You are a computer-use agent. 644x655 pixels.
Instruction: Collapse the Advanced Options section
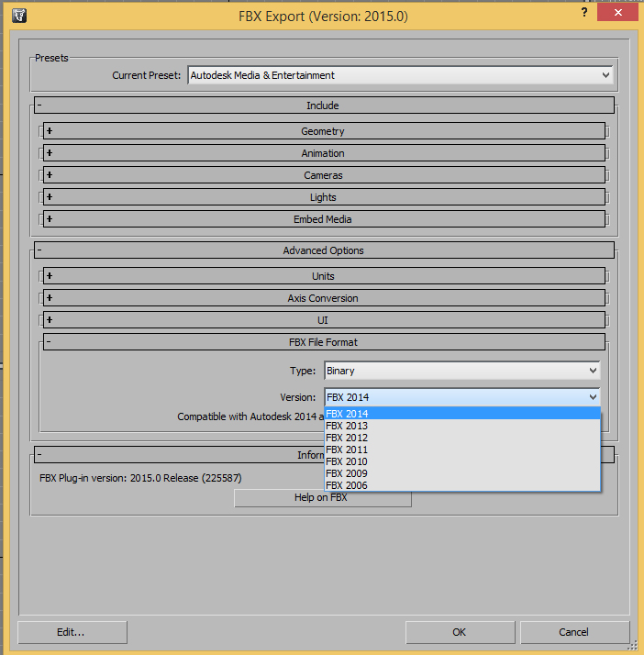coord(324,250)
